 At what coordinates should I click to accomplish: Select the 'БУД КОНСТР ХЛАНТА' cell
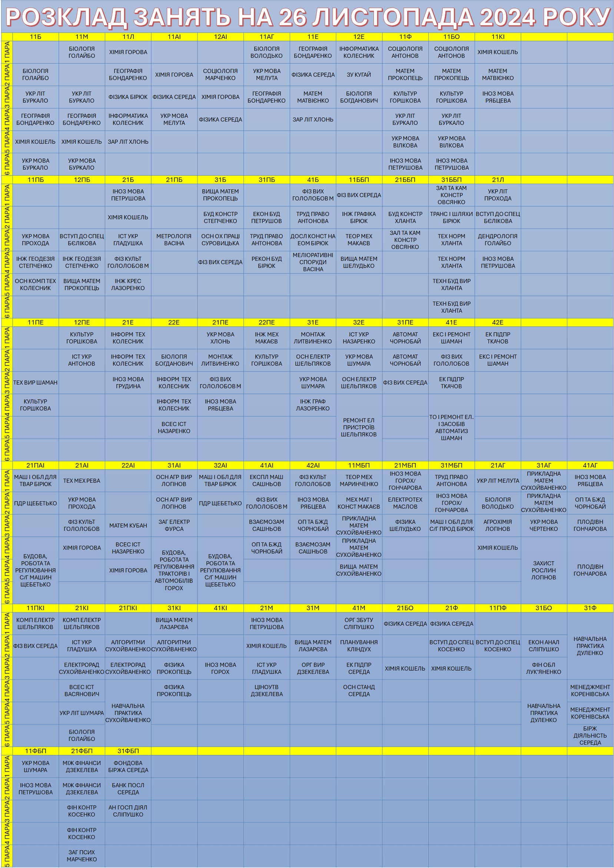405,217
